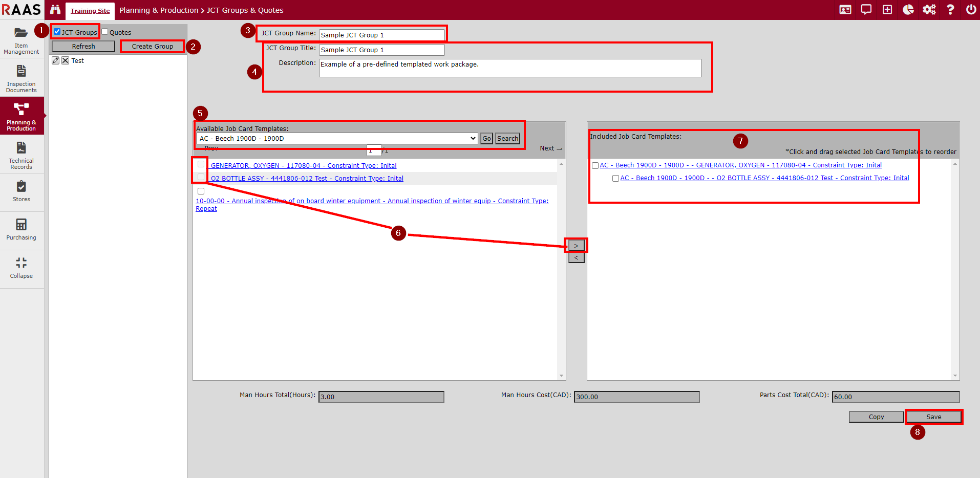This screenshot has width=980, height=478.
Task: Open the Stores sidebar menu
Action: (x=21, y=191)
